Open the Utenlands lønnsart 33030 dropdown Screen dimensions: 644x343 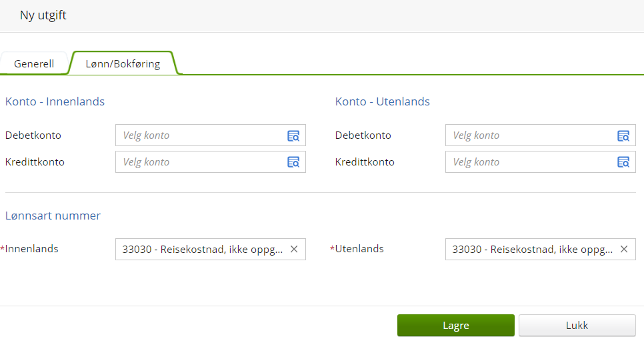(x=532, y=249)
